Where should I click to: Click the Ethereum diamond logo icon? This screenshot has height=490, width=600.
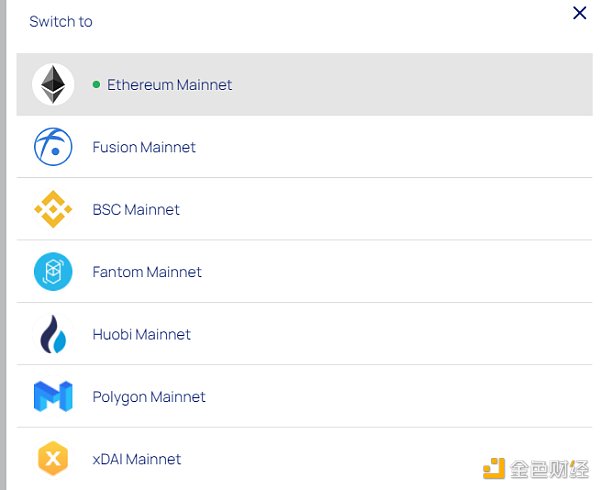(53, 85)
